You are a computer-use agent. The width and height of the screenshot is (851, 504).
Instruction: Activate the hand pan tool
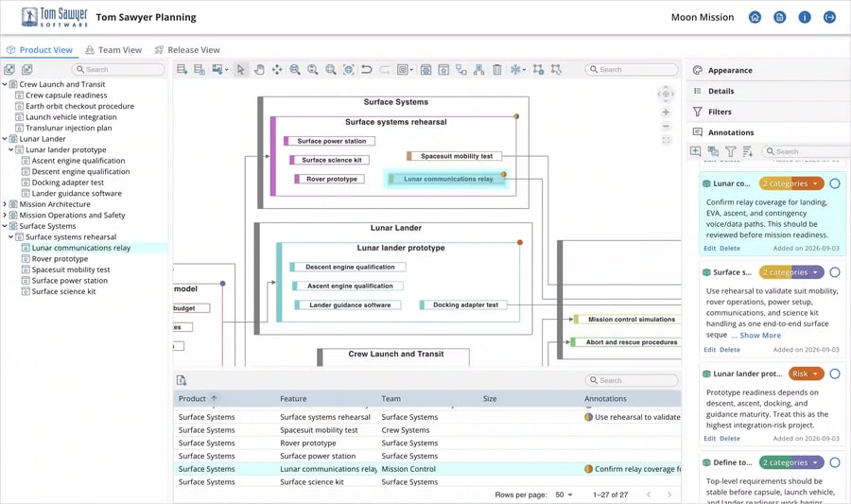pos(259,69)
